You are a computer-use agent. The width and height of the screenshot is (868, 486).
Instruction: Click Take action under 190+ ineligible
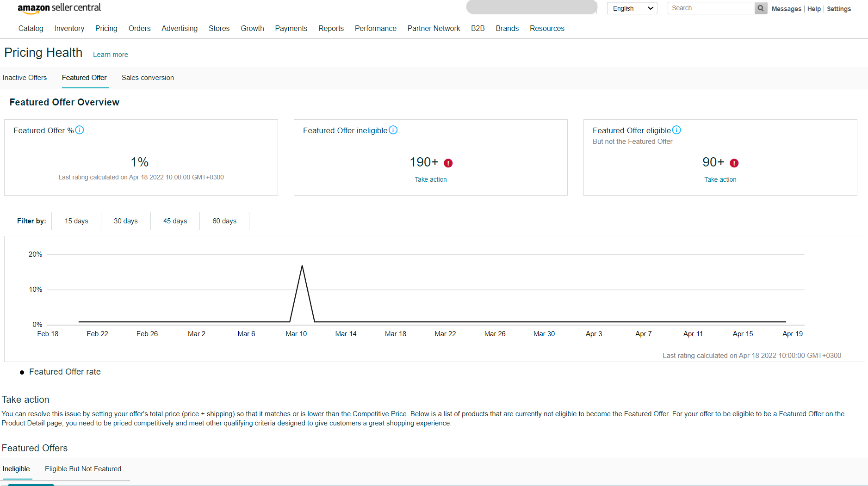pyautogui.click(x=431, y=179)
